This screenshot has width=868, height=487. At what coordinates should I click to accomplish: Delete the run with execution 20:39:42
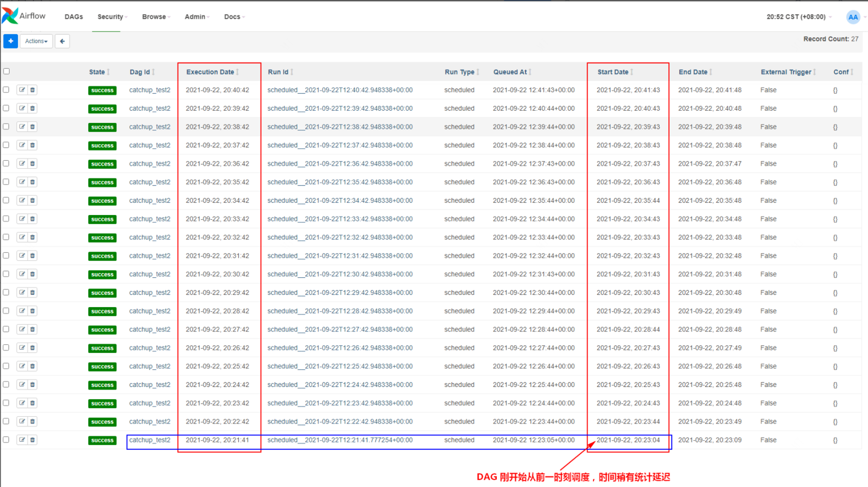[33, 108]
